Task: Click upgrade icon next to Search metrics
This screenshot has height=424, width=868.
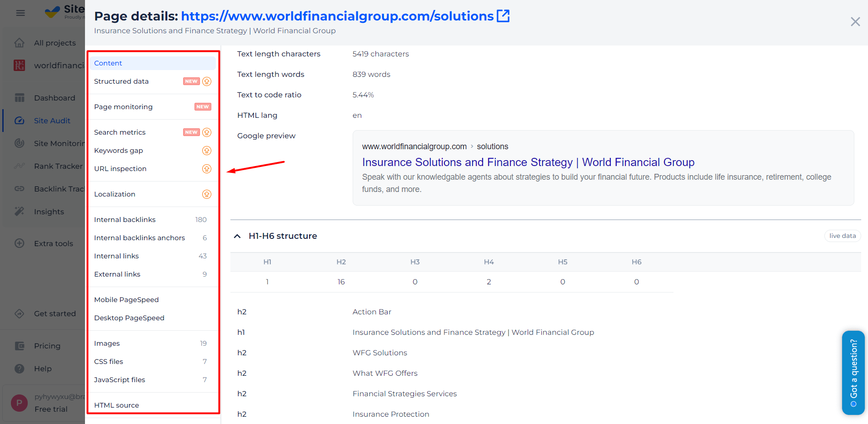Action: click(x=207, y=132)
